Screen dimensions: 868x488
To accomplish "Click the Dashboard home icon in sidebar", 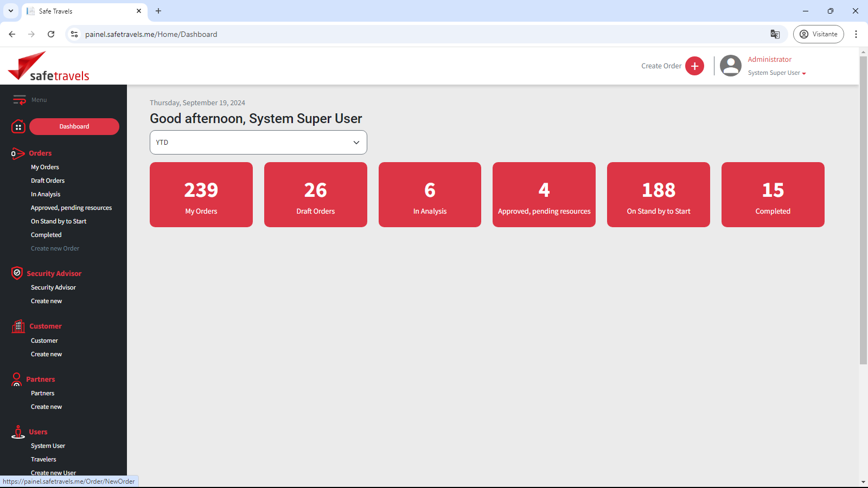I will coord(18,126).
